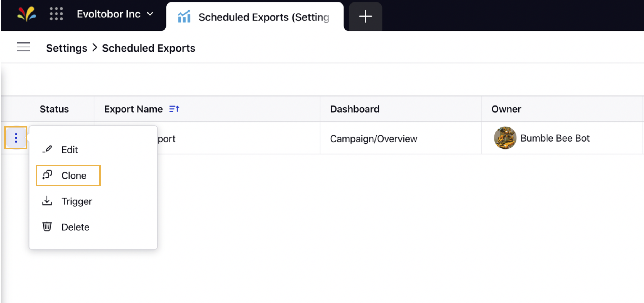Toggle the Export Name sort ascending icon
This screenshot has height=303, width=644.
[x=174, y=109]
